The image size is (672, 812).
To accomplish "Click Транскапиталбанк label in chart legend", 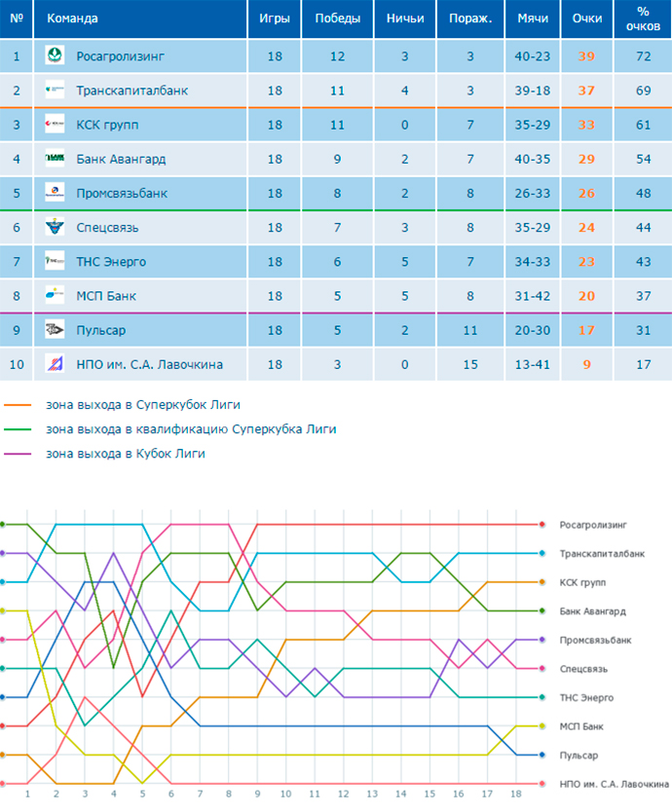I will [x=602, y=554].
